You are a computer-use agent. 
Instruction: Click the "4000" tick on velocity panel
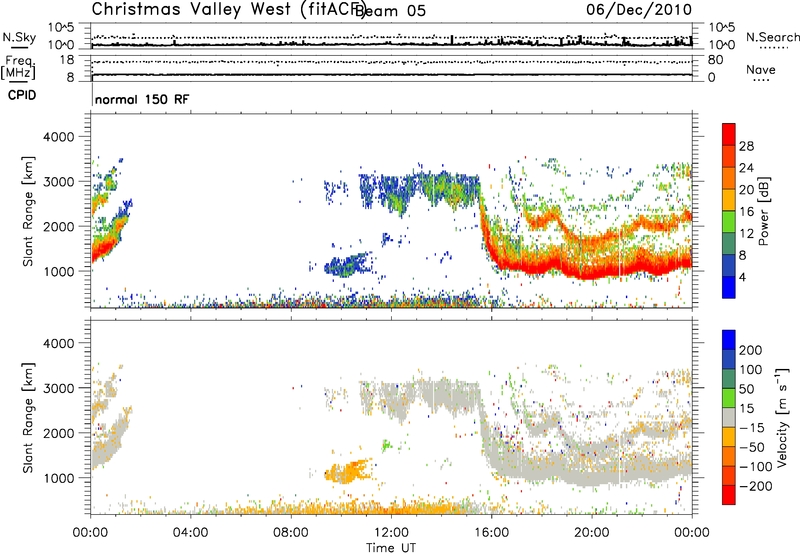[x=58, y=343]
